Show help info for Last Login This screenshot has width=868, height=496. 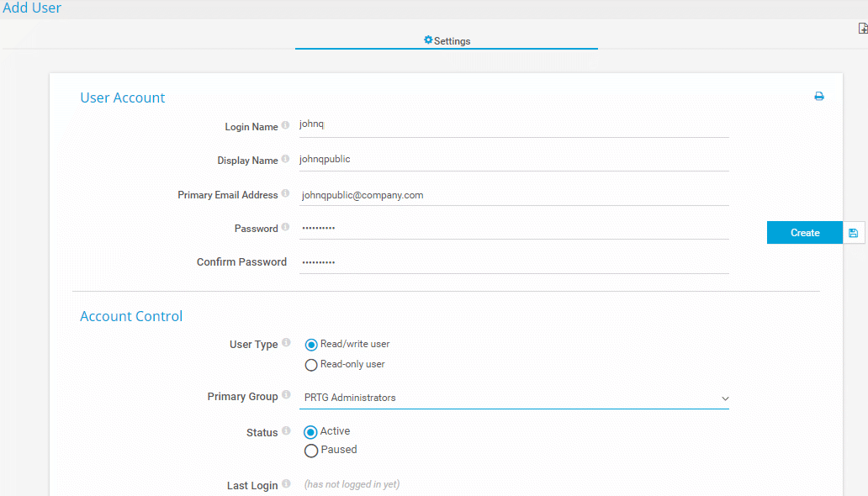[286, 484]
